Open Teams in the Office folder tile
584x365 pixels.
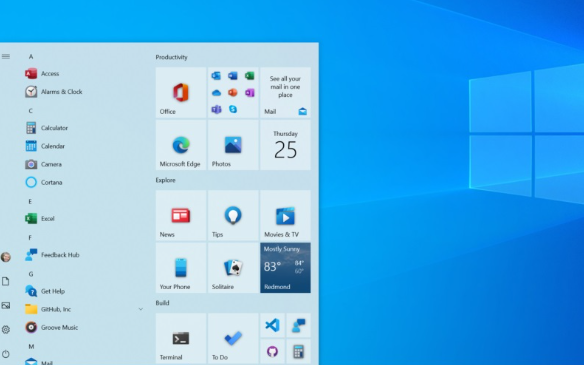click(x=216, y=109)
